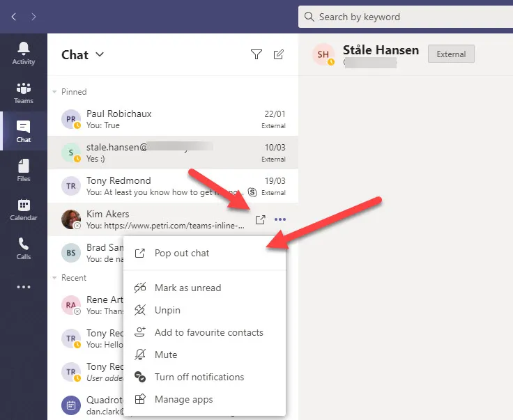Start a new chat with compose icon
513x420 pixels.
(x=278, y=54)
